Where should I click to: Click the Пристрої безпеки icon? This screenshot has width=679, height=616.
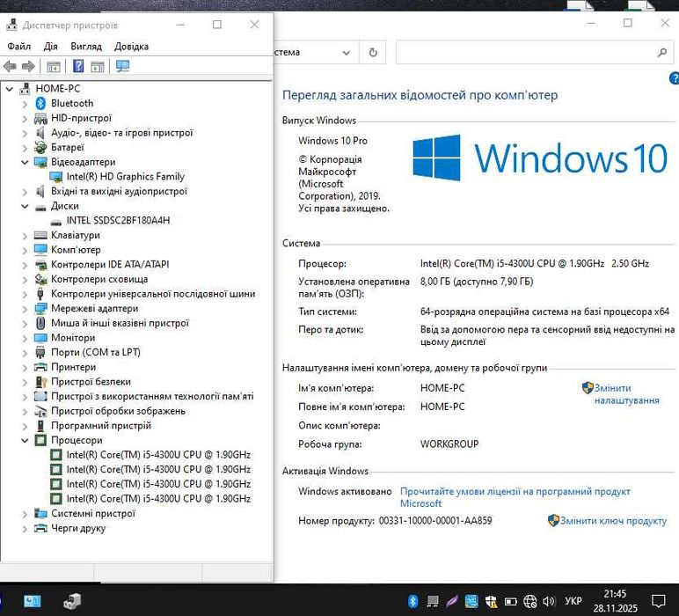(x=40, y=382)
